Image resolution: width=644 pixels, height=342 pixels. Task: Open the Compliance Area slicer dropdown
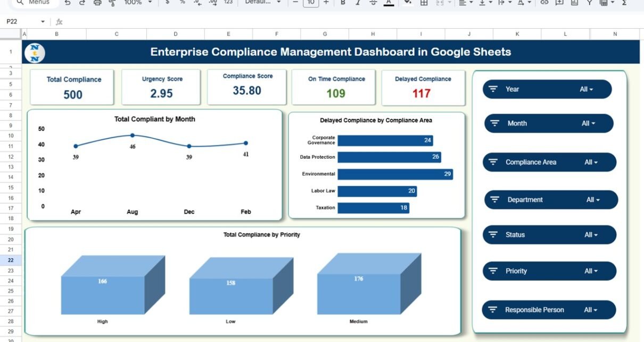point(591,162)
